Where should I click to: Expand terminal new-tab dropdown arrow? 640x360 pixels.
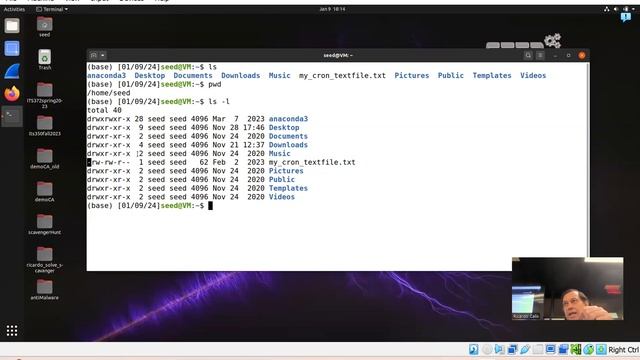click(x=103, y=55)
